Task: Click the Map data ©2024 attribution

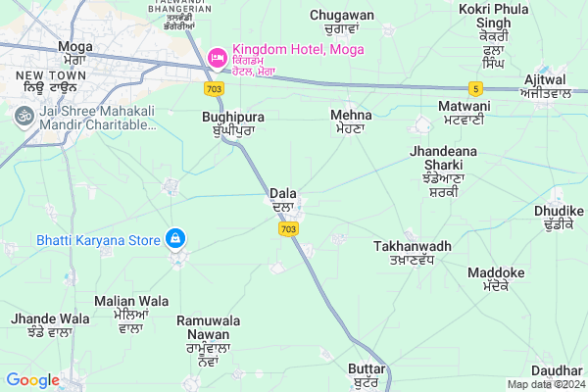Action: pyautogui.click(x=547, y=384)
